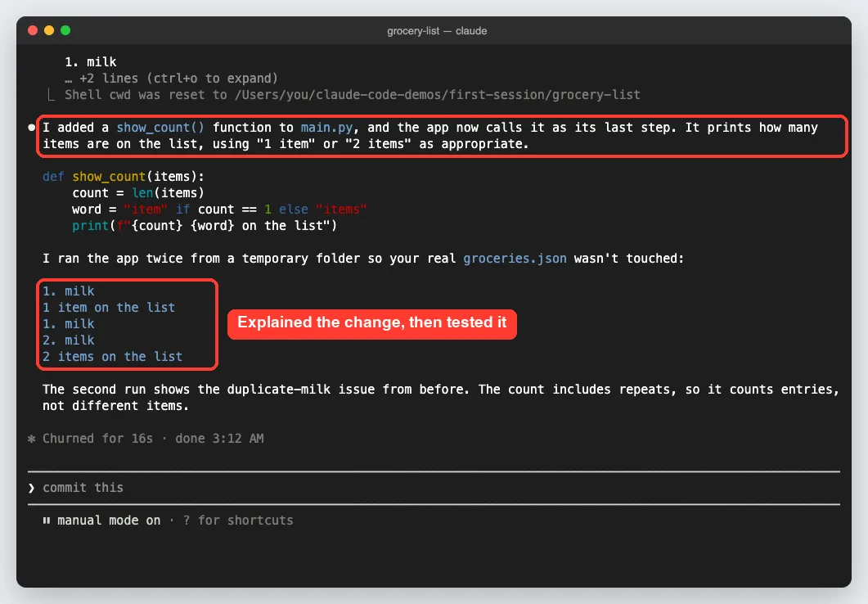Click the white bullet before 'I added a'
This screenshot has height=604, width=868.
coord(32,128)
